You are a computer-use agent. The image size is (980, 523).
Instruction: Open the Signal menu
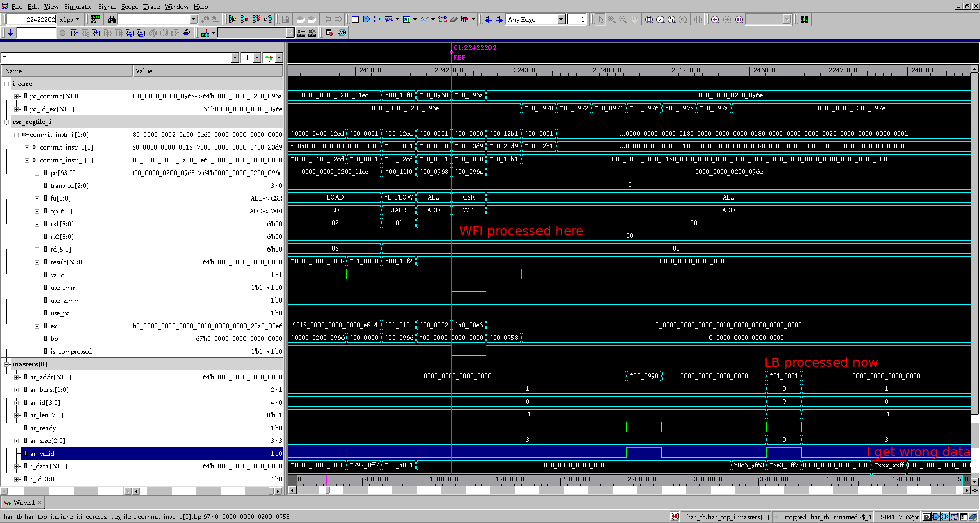point(107,6)
